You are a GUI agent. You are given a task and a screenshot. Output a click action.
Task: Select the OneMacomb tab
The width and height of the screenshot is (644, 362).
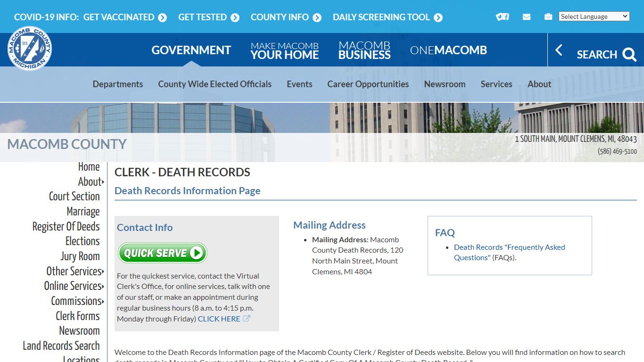point(448,50)
